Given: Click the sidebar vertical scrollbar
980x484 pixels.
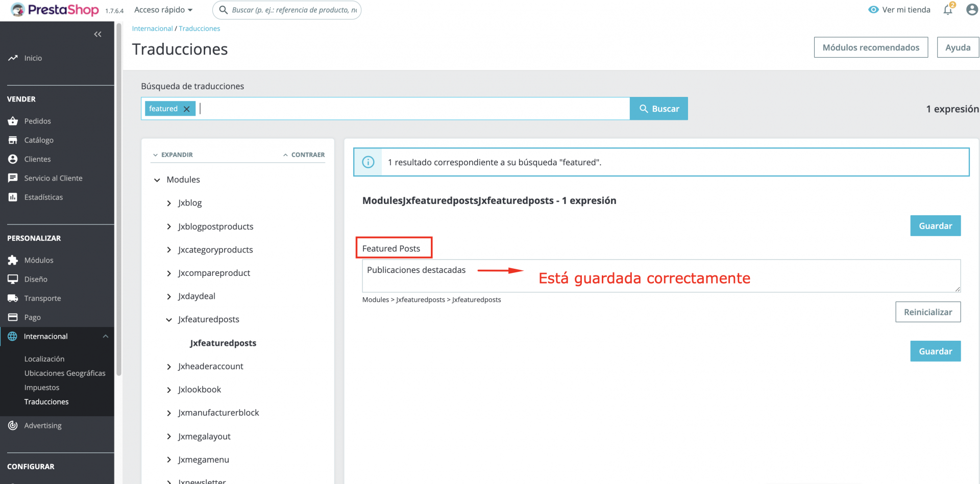Looking at the screenshot, I should pos(119,199).
